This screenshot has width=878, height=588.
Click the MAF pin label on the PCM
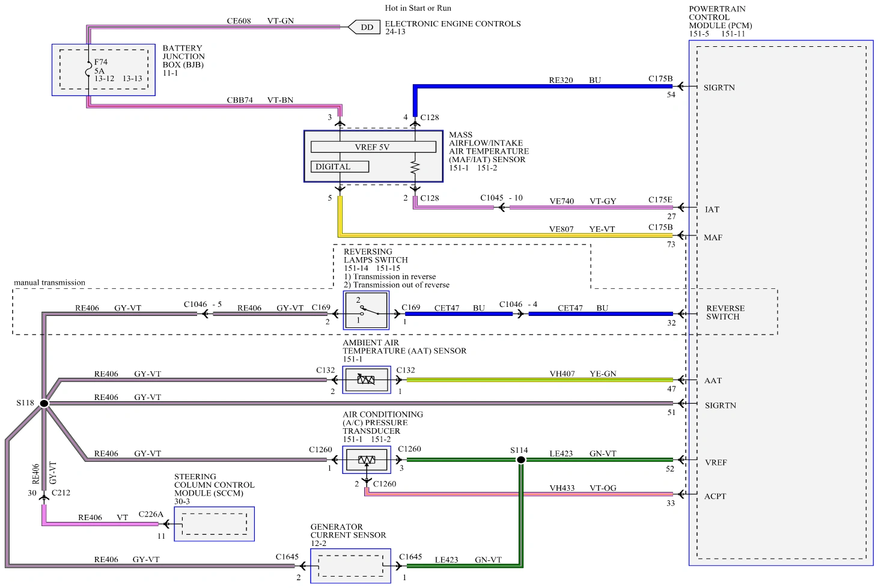713,238
